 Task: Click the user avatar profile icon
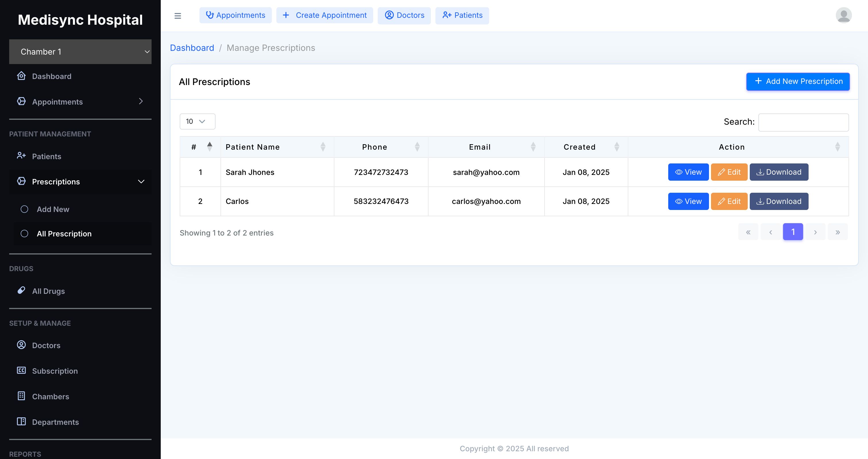tap(843, 16)
